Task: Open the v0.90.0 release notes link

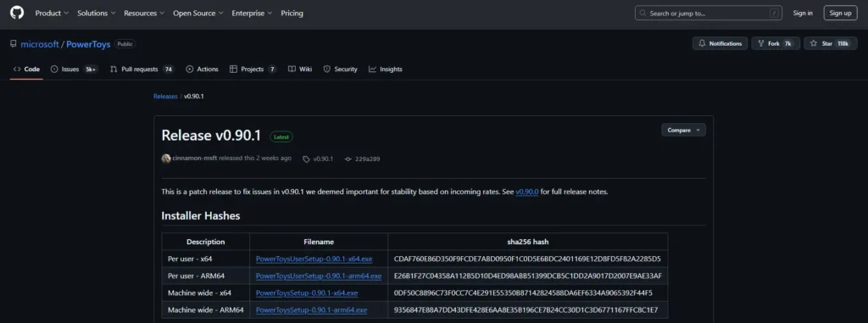Action: [x=527, y=192]
